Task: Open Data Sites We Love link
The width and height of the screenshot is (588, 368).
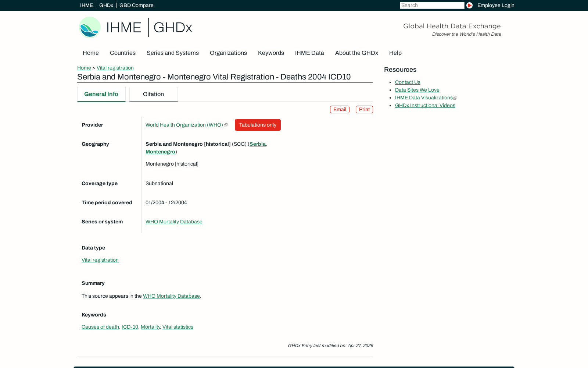Action: click(x=417, y=90)
